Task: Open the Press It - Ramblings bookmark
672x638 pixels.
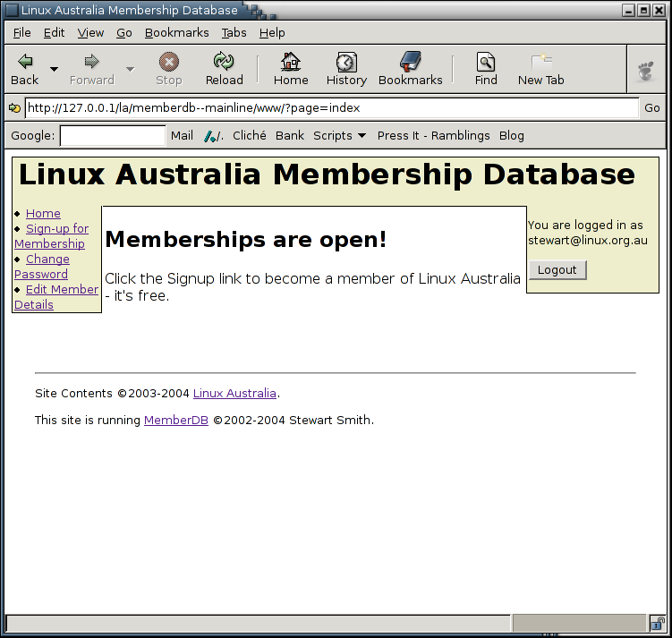Action: coord(433,136)
